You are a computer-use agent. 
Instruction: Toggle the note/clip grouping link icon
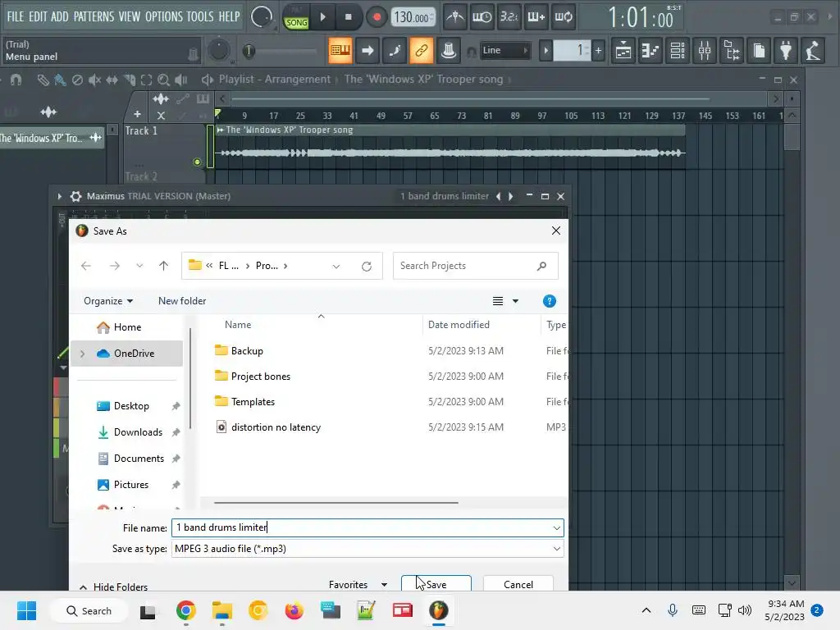point(422,51)
